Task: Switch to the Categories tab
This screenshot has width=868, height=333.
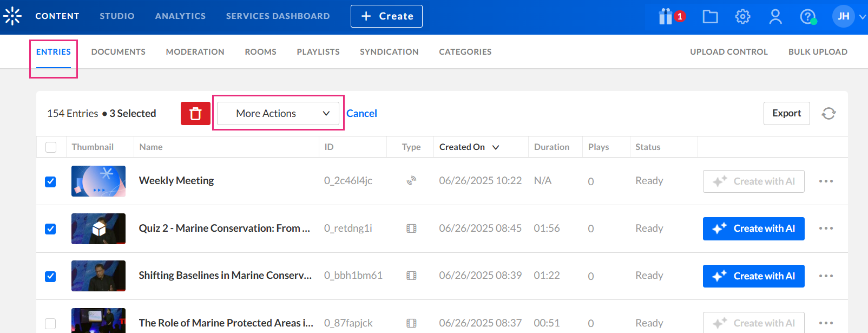Action: pos(465,52)
